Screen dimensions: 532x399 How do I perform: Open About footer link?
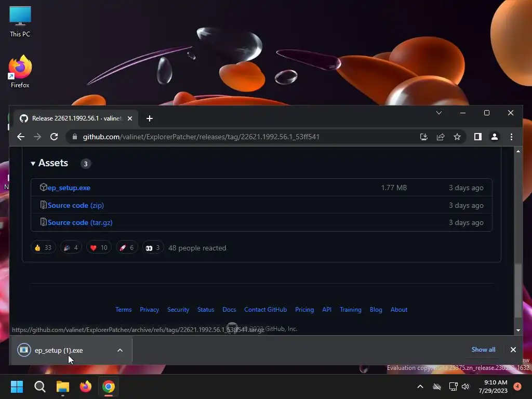[398, 310]
